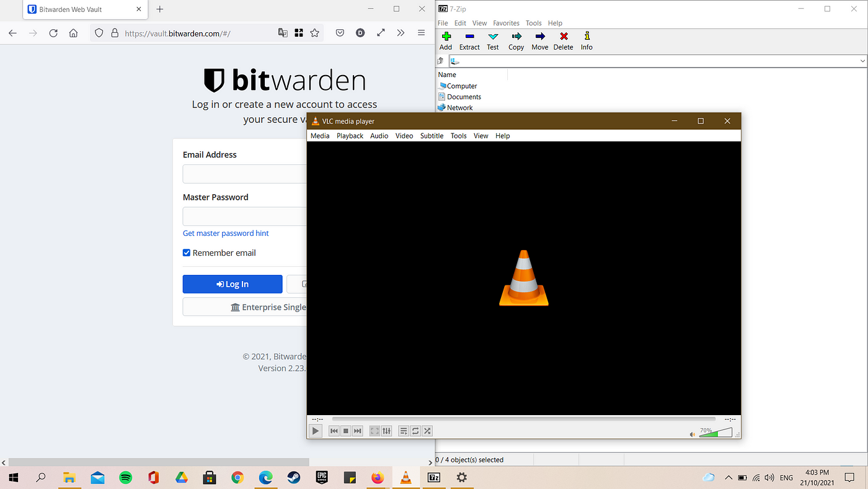Open the VLC Subtitle menu
The width and height of the screenshot is (868, 489).
coord(432,136)
